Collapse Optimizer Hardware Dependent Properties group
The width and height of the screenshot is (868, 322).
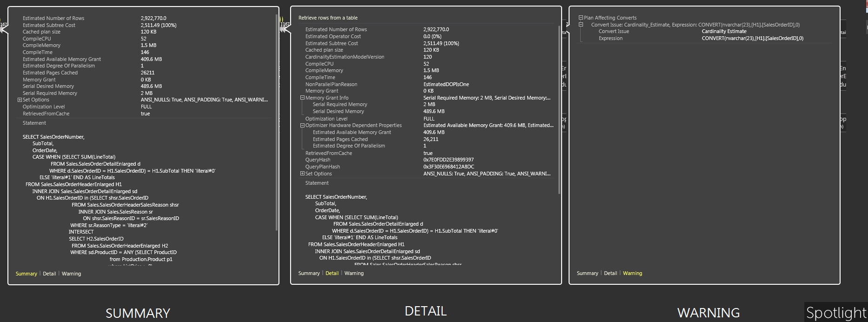(x=302, y=126)
